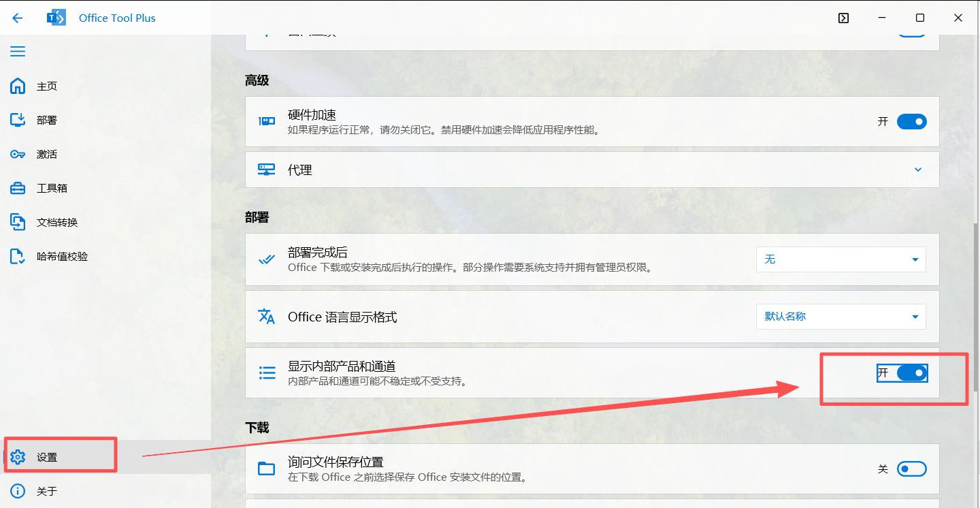Image resolution: width=980 pixels, height=508 pixels.
Task: Disable the 硬件加速 switch
Action: pyautogui.click(x=911, y=121)
